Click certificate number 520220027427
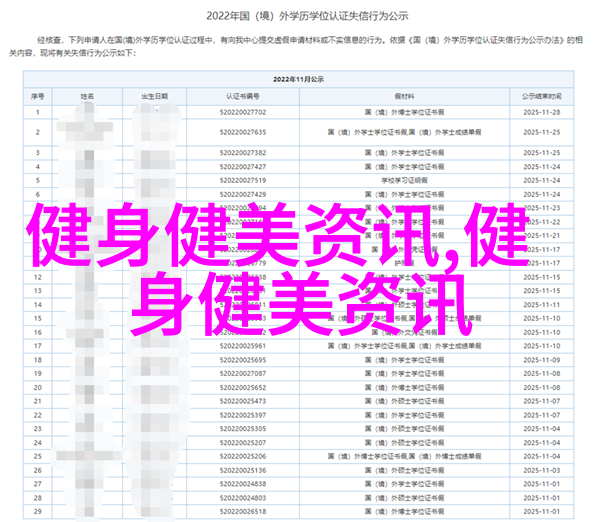 tap(241, 166)
